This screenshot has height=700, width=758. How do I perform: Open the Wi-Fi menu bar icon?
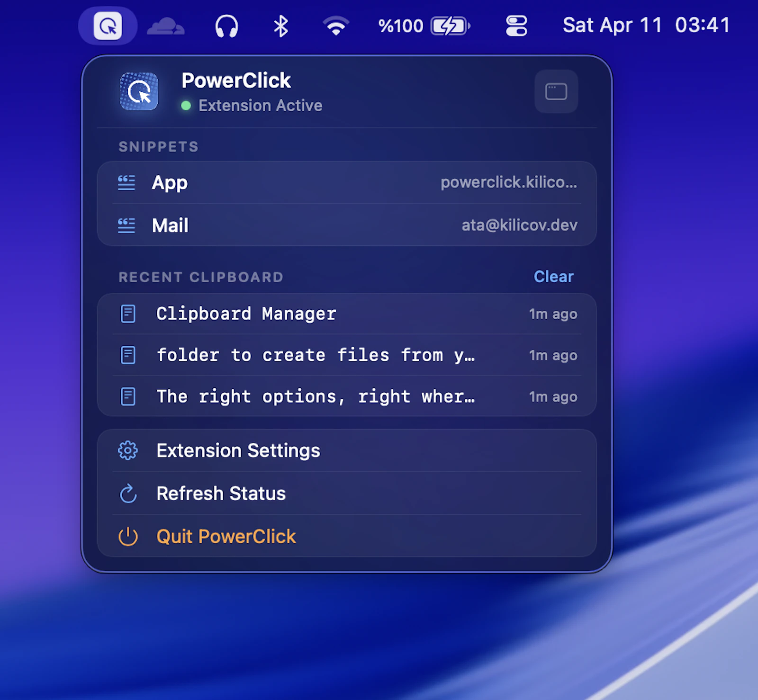click(336, 26)
